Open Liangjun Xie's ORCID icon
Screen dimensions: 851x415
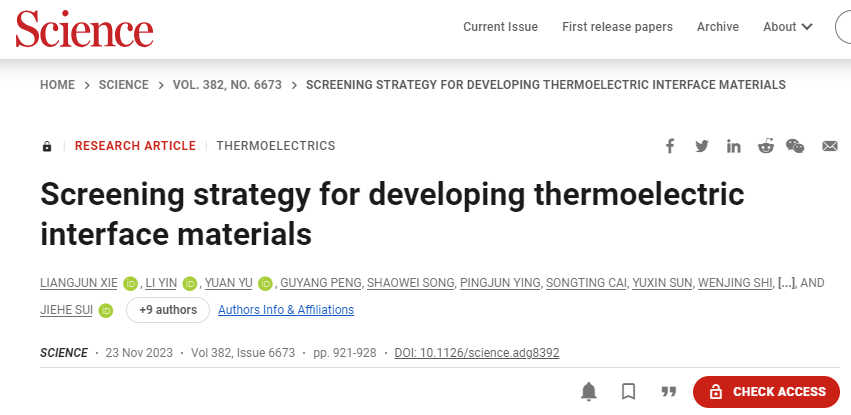coord(130,283)
